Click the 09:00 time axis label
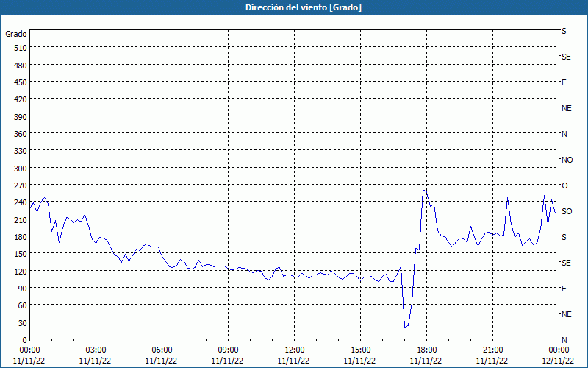The width and height of the screenshot is (588, 368). coord(228,350)
